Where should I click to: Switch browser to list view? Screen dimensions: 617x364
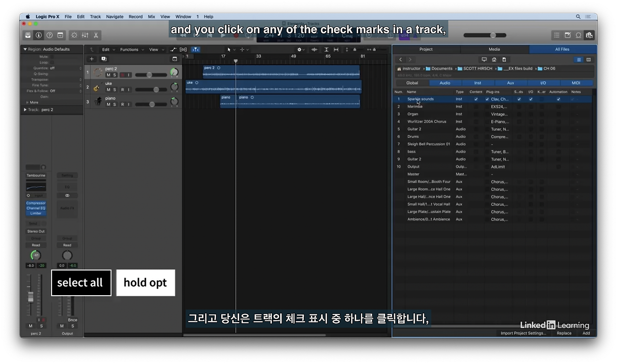(579, 60)
